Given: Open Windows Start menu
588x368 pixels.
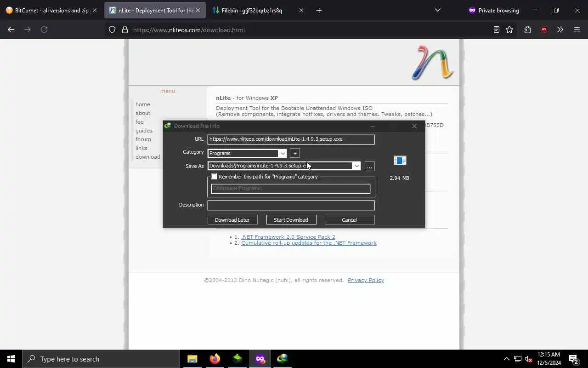Looking at the screenshot, I should click(x=11, y=359).
